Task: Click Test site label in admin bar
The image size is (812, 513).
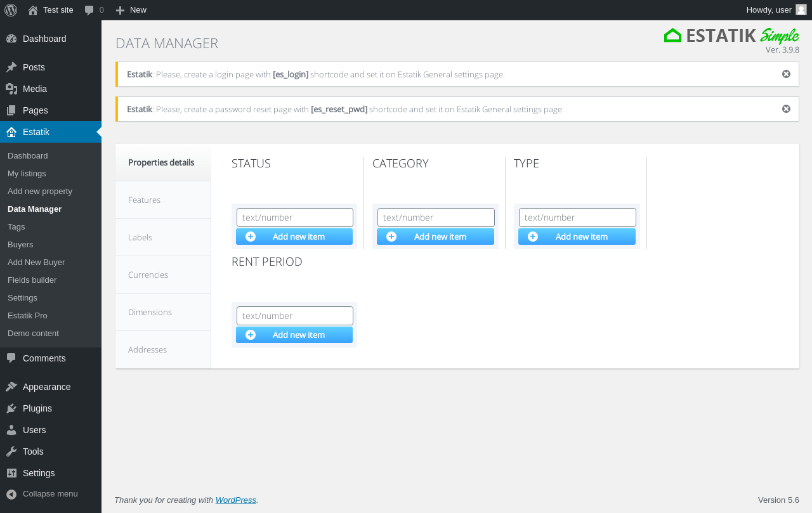Action: pos(58,10)
